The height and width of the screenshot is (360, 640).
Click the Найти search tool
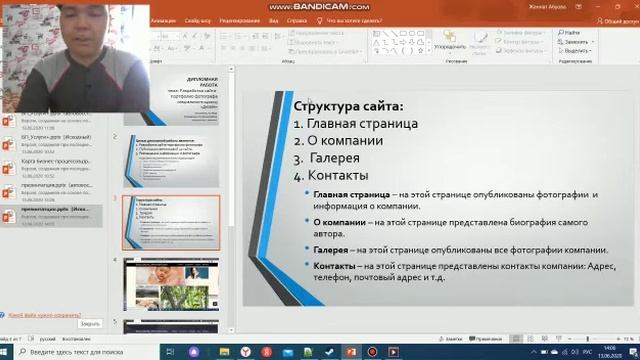pos(569,32)
